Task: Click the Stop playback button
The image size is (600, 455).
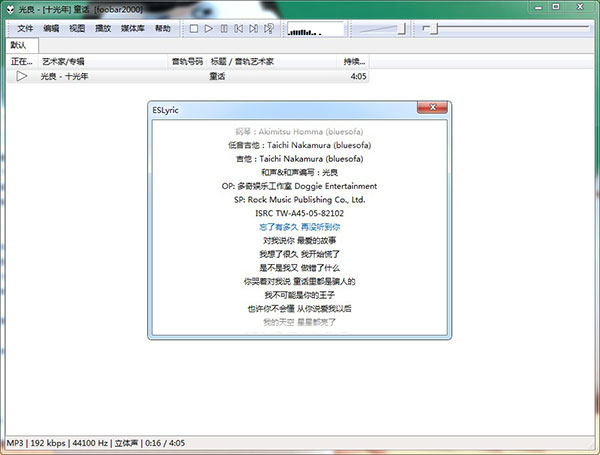Action: pyautogui.click(x=194, y=29)
